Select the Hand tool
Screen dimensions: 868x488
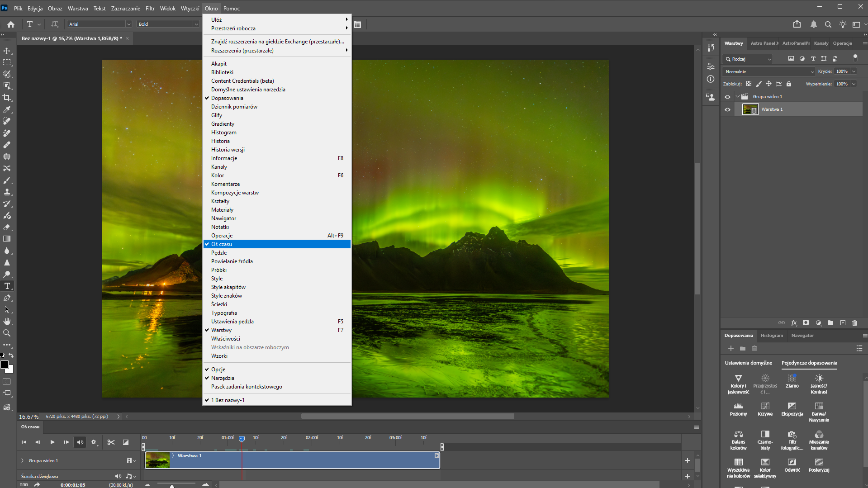tap(7, 321)
